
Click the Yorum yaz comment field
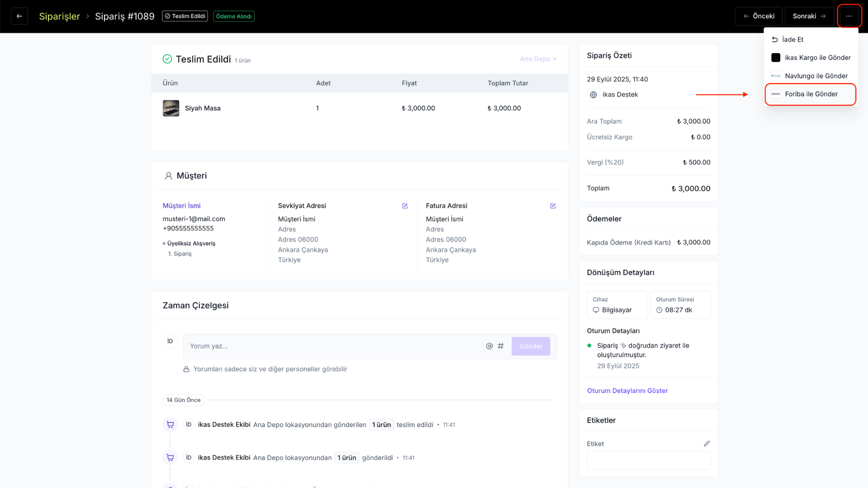[x=335, y=346]
